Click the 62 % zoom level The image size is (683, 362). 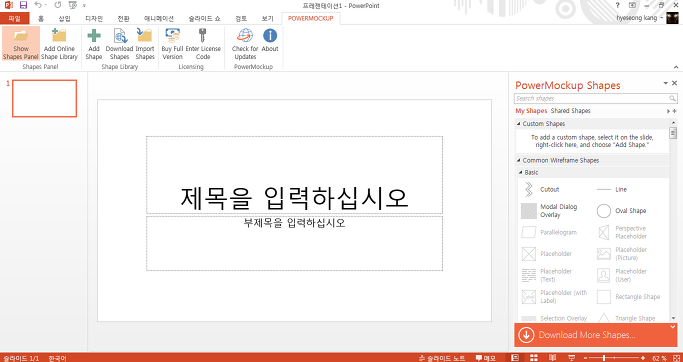660,359
